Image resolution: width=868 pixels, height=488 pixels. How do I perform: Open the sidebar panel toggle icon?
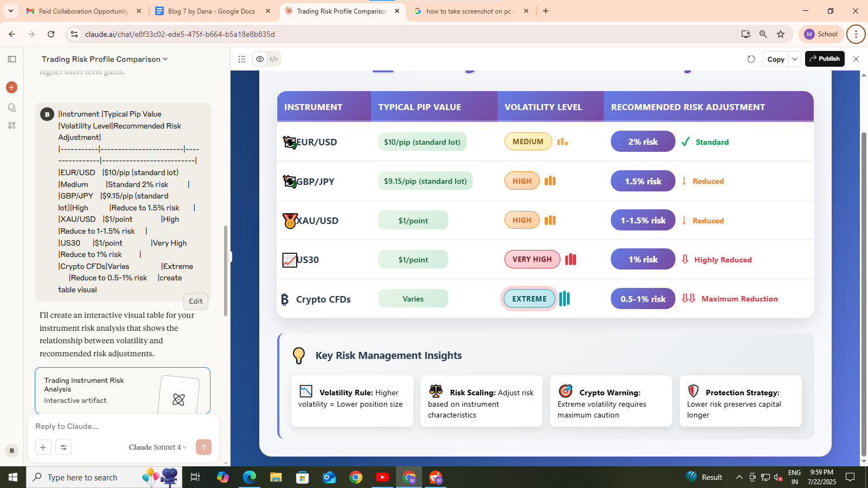12,59
